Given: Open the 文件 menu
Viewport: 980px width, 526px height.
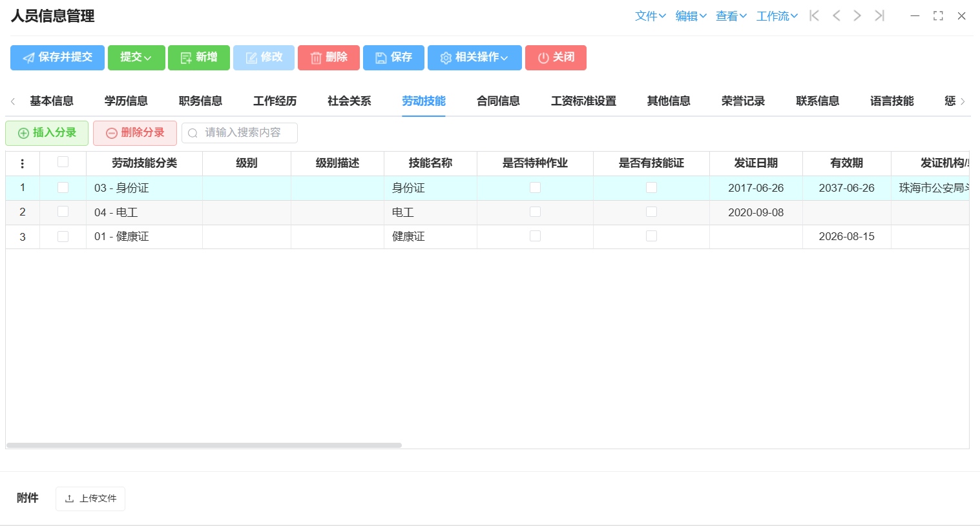Looking at the screenshot, I should (650, 16).
